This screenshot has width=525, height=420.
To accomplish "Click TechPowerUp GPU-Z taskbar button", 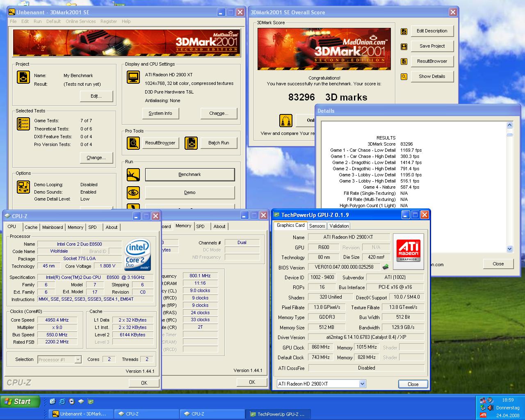I will (278, 414).
